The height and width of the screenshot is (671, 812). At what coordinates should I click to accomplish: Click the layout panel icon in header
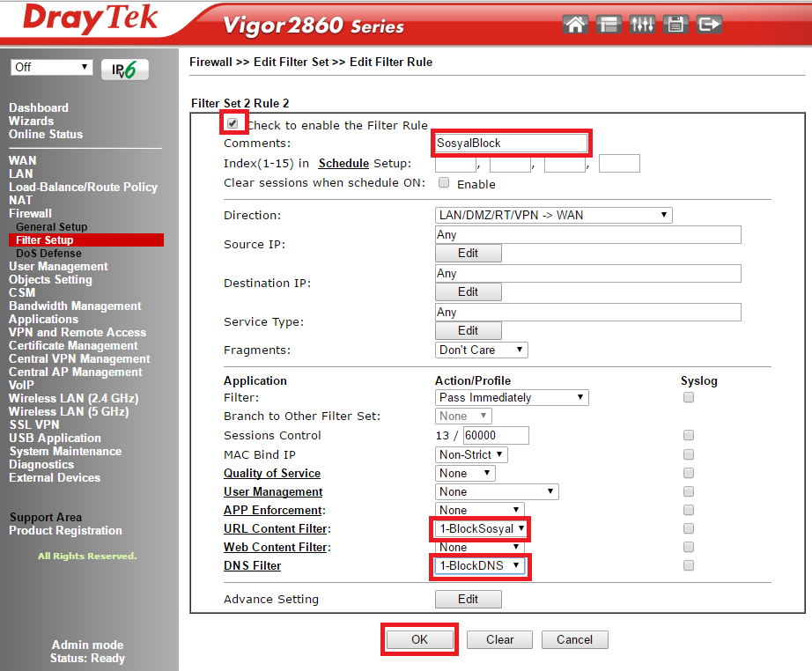(x=609, y=25)
